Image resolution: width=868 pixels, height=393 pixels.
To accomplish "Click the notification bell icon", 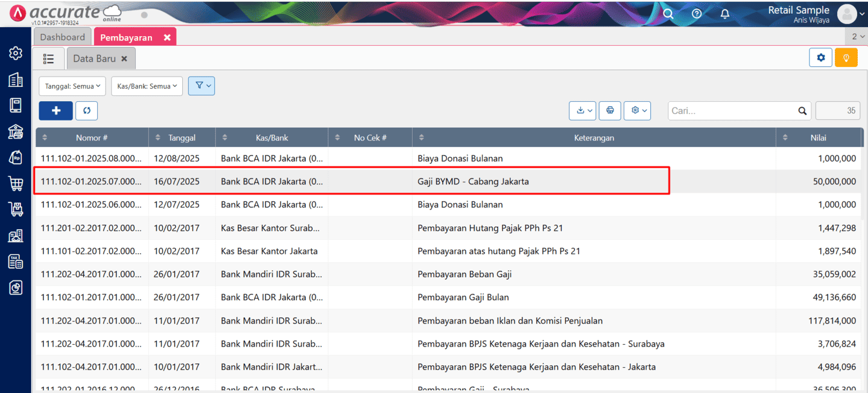I will [x=724, y=13].
